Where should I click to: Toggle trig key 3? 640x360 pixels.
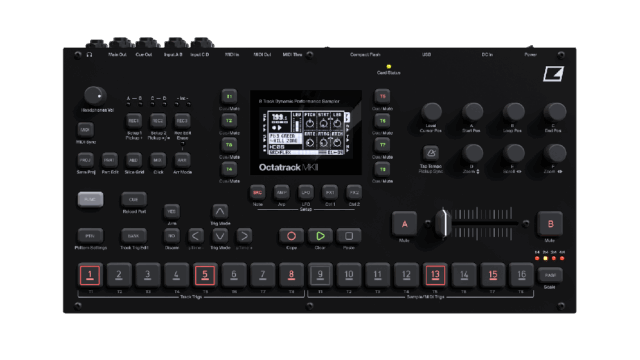pyautogui.click(x=148, y=275)
